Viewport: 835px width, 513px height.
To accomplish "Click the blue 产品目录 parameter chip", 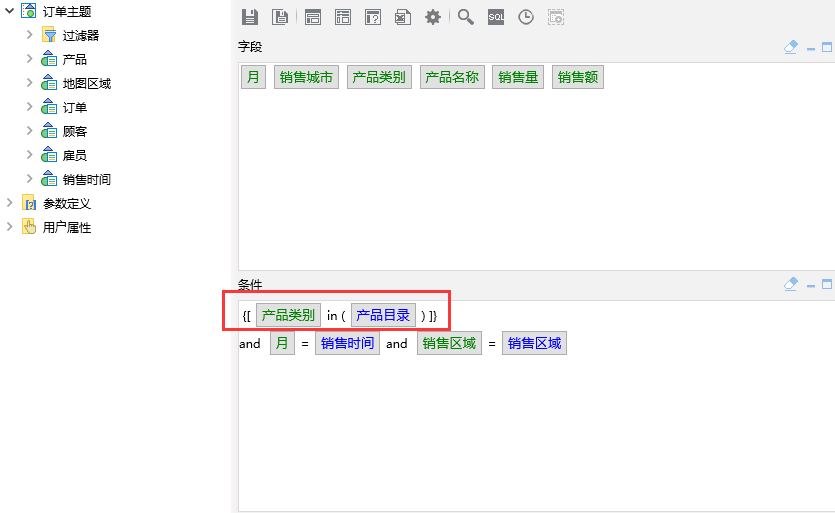I will [x=383, y=315].
